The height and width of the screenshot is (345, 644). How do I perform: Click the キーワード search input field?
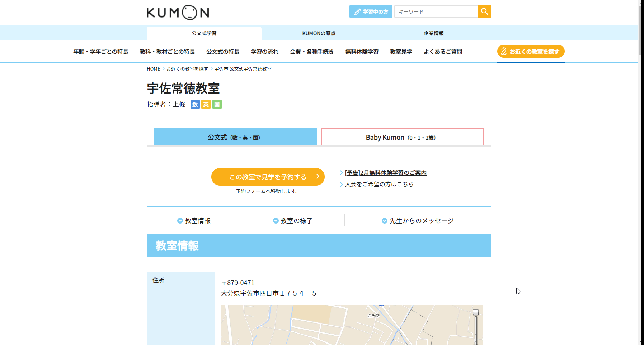(x=436, y=11)
